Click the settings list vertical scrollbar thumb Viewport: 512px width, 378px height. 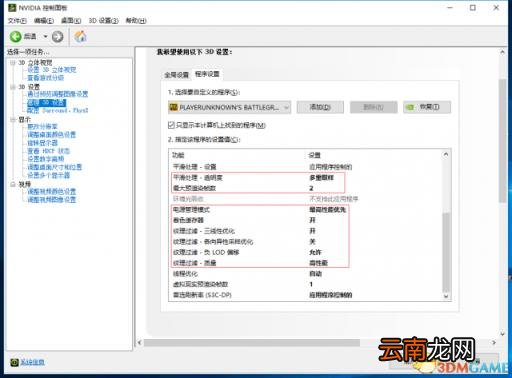pos(446,252)
